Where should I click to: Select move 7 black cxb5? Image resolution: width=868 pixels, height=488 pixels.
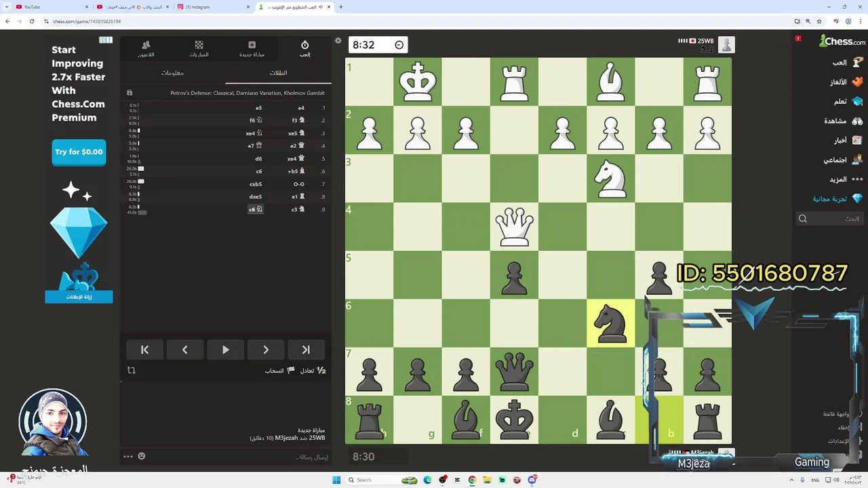(x=256, y=184)
